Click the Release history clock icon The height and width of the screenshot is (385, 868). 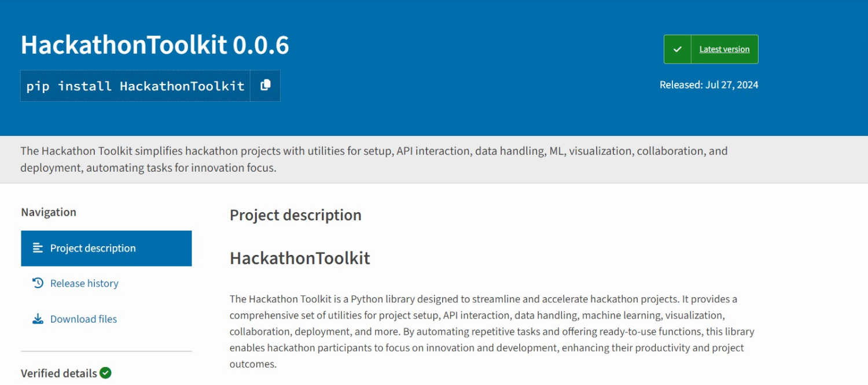coord(38,283)
